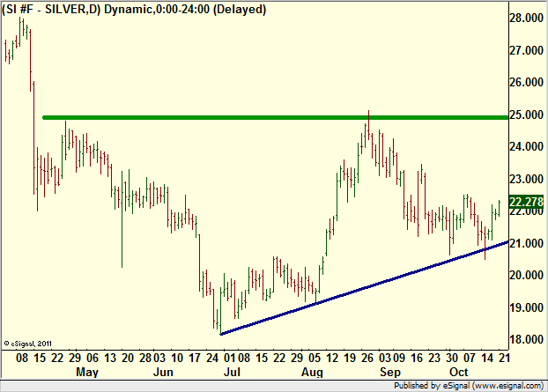548x392 pixels.
Task: Select the blue rising trendline
Action: coord(364,288)
